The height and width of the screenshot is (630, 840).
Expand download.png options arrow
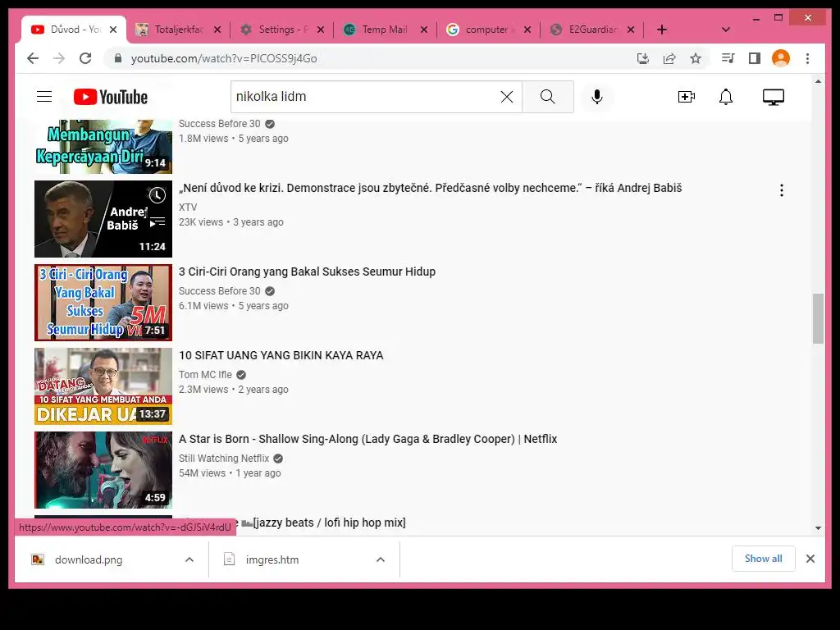pyautogui.click(x=189, y=559)
